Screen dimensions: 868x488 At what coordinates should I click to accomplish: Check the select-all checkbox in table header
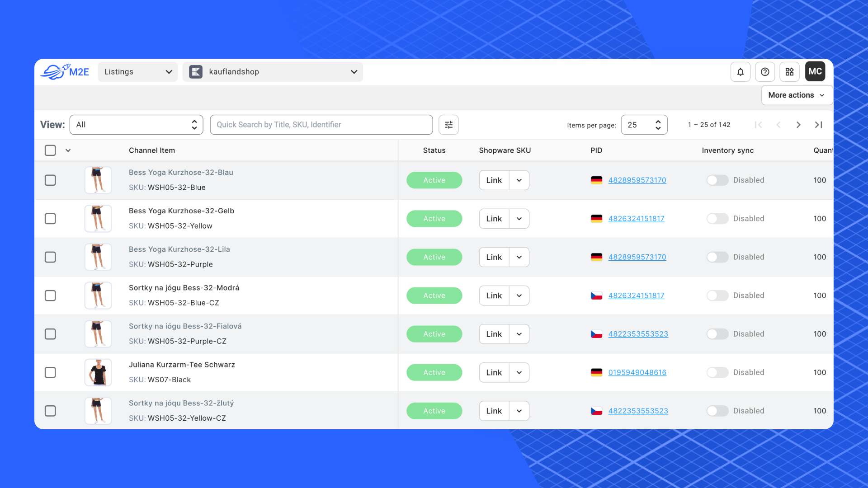50,150
